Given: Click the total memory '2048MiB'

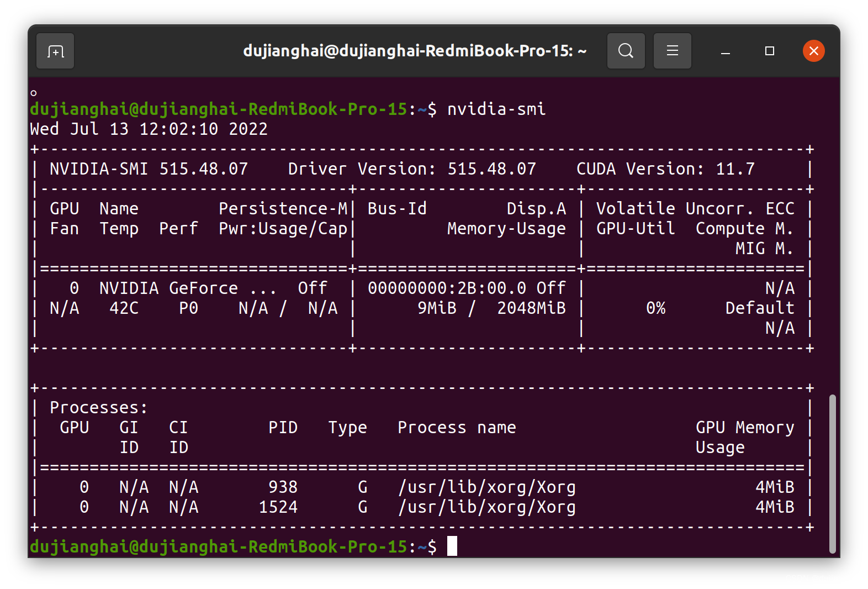Looking at the screenshot, I should click(531, 308).
